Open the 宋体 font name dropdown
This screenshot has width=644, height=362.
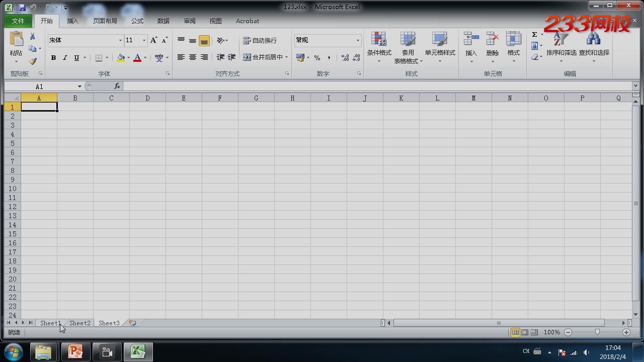pos(120,40)
